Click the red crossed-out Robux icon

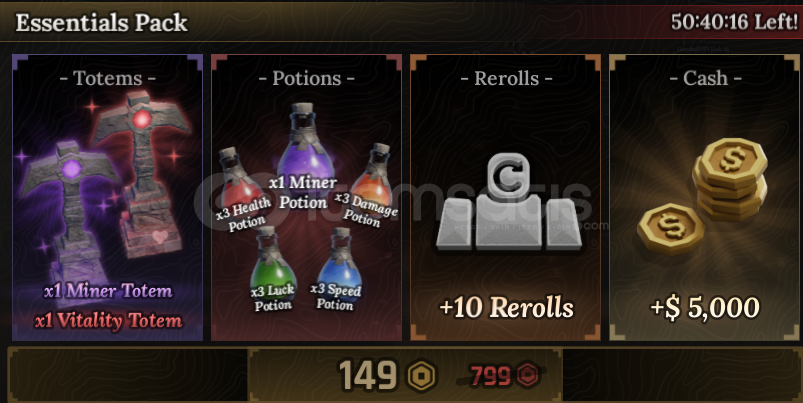point(527,376)
